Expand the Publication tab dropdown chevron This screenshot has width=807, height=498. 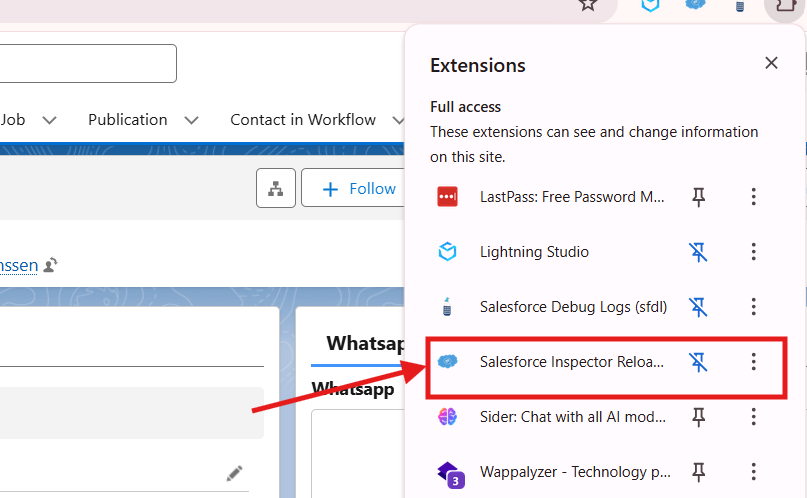pyautogui.click(x=191, y=120)
